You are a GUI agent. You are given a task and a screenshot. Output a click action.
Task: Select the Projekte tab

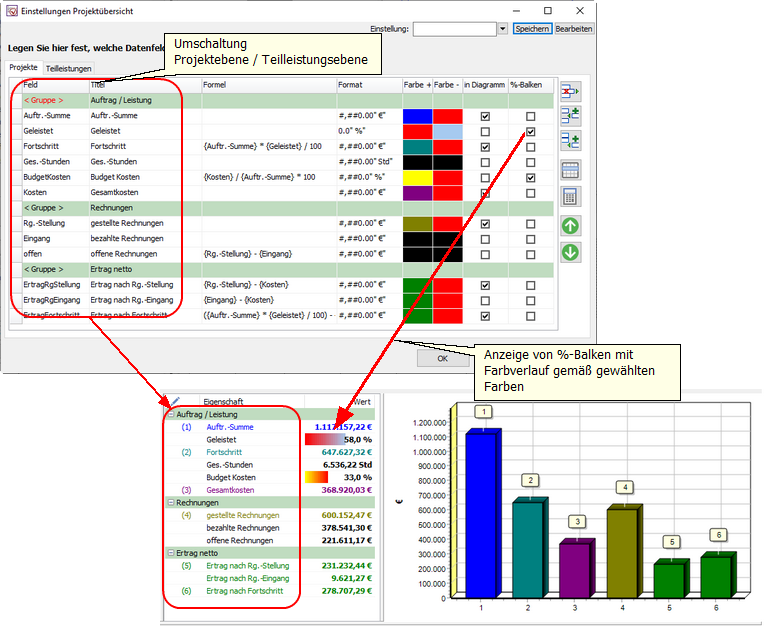(23, 67)
